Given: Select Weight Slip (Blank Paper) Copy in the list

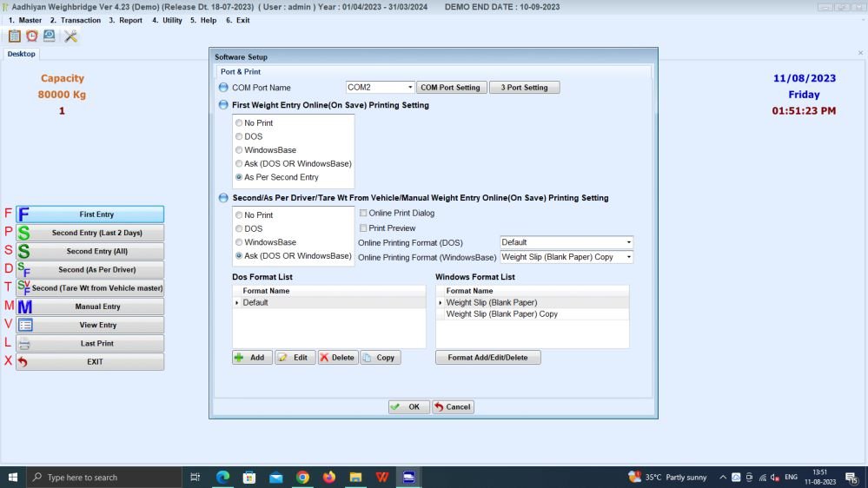Looking at the screenshot, I should click(501, 314).
